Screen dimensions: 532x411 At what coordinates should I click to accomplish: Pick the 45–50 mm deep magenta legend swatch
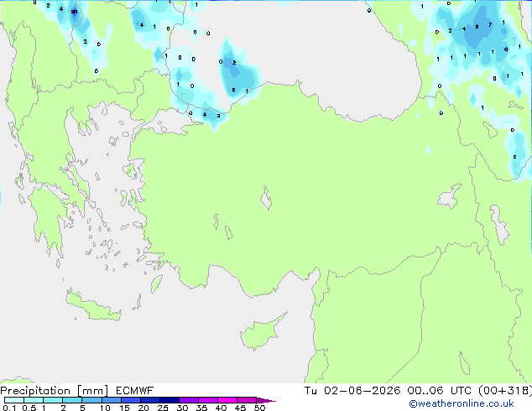tap(247, 400)
